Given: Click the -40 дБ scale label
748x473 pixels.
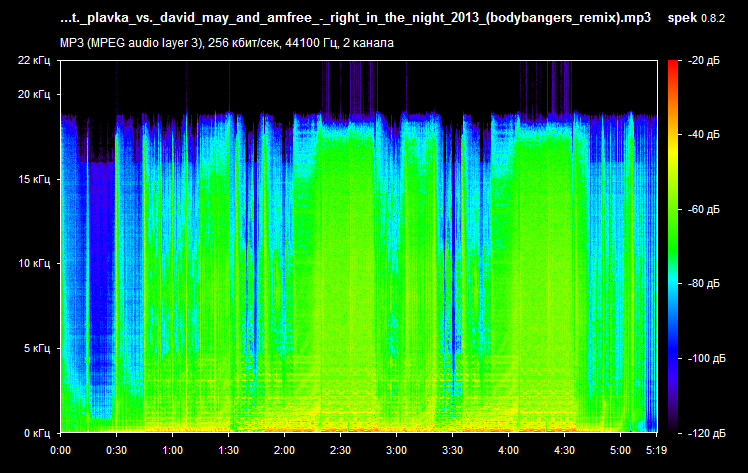Looking at the screenshot, I should point(704,134).
